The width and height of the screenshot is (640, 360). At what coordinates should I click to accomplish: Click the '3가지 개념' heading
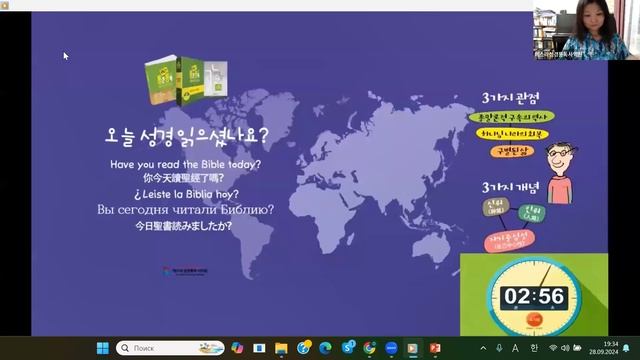click(511, 187)
